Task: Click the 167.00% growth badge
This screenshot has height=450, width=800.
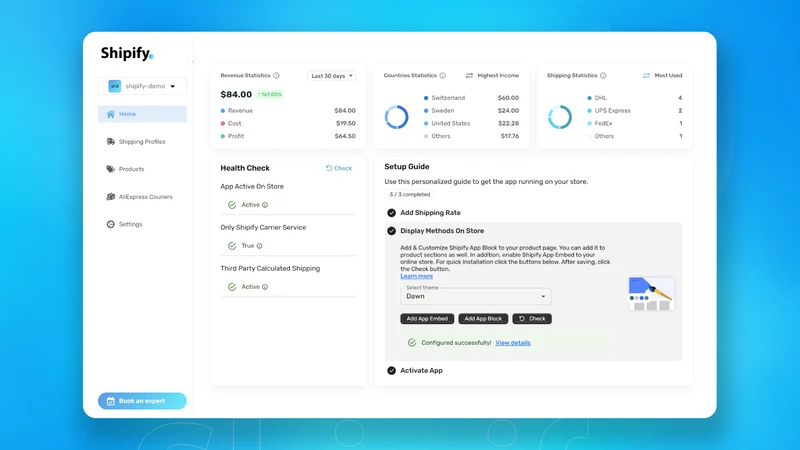Action: 270,94
